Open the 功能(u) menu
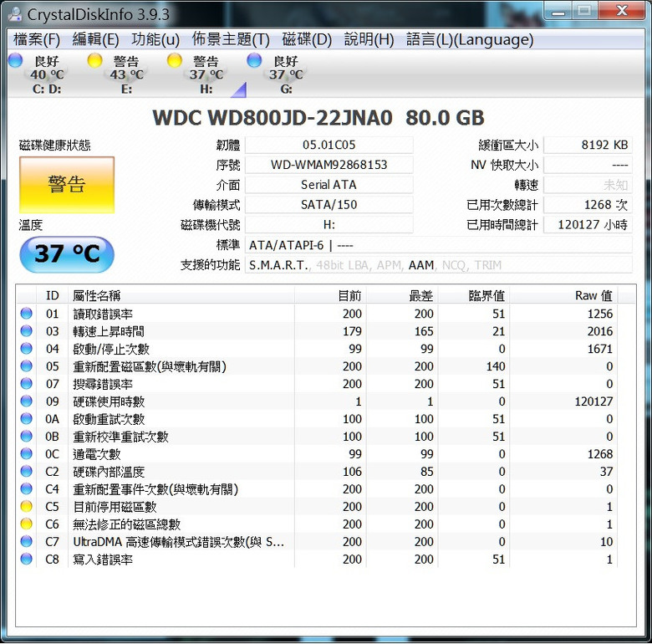This screenshot has height=644, width=652. tap(155, 39)
